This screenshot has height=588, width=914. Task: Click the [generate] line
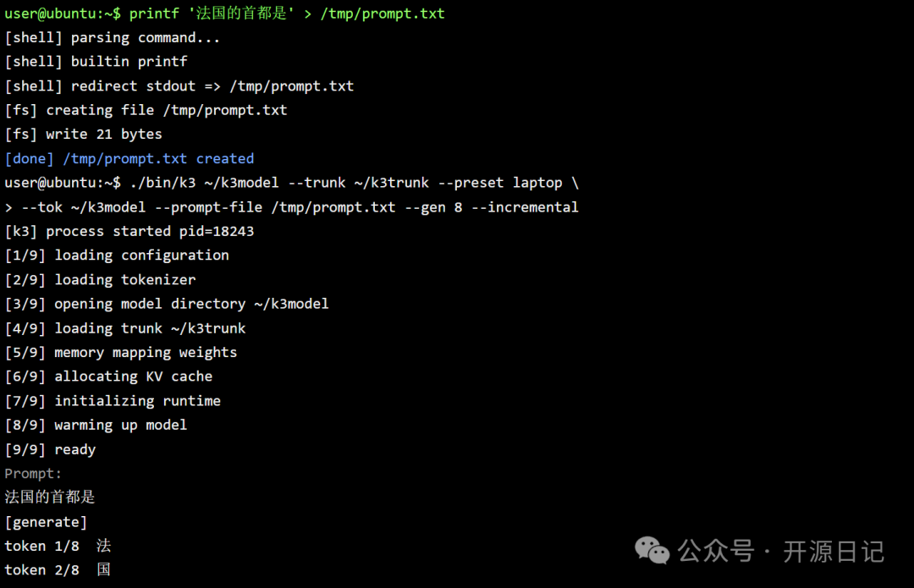pyautogui.click(x=46, y=522)
